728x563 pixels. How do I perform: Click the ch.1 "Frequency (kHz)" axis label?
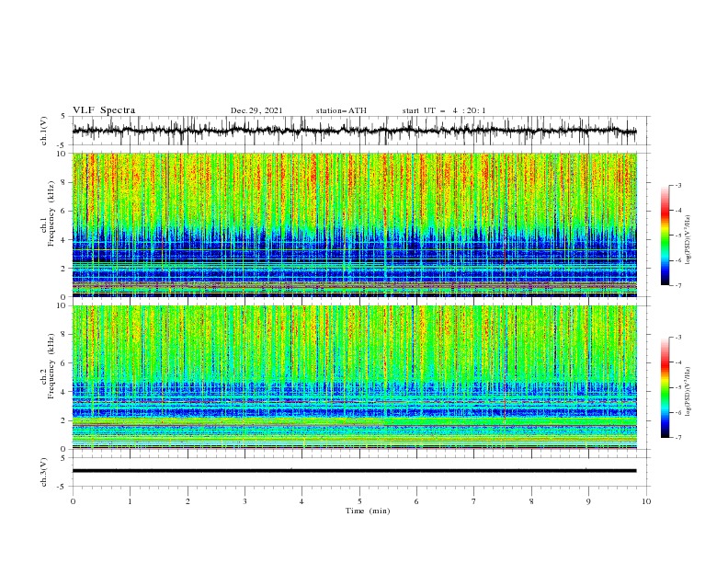pos(51,214)
